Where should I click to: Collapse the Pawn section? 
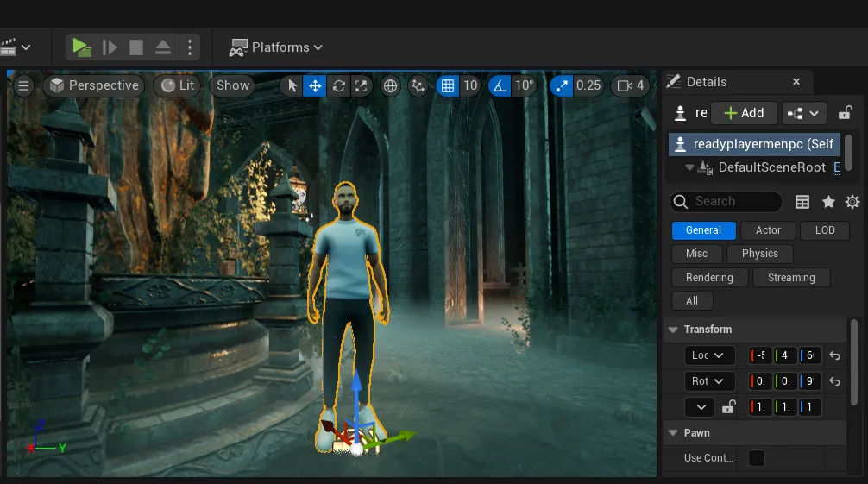(x=673, y=433)
